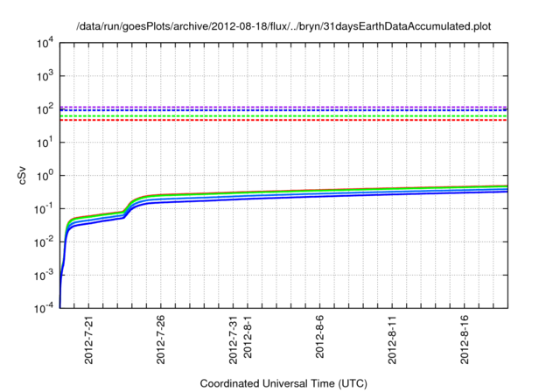Click the plot file path title
Screen dimensions: 560x392
click(x=283, y=26)
